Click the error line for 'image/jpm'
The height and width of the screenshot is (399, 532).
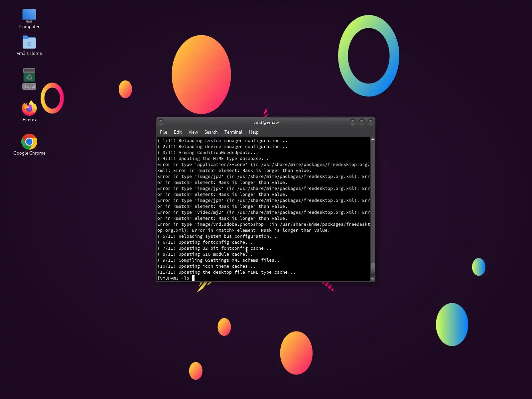click(x=264, y=203)
